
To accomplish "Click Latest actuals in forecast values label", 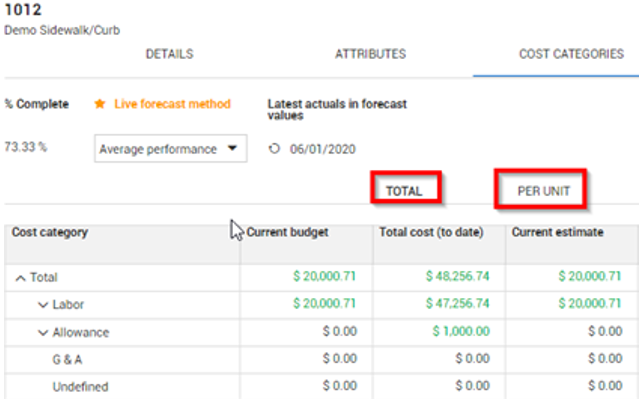I will [x=337, y=110].
